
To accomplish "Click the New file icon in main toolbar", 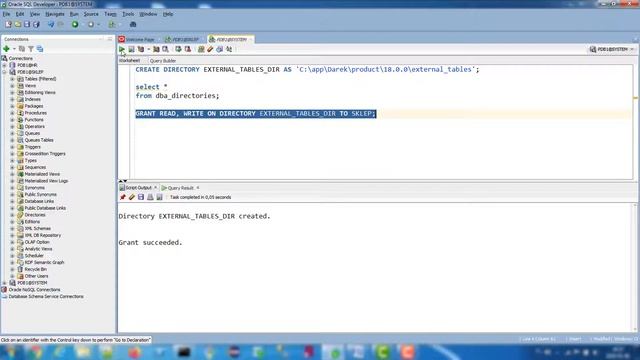I will [8, 24].
